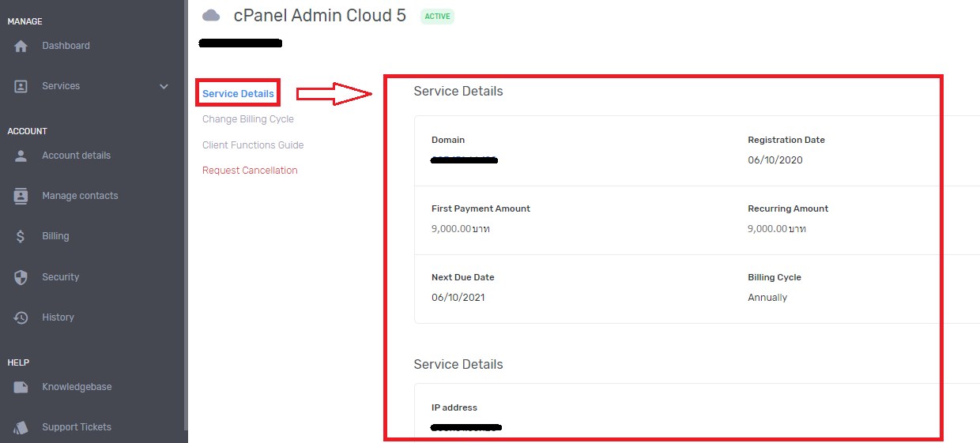Click the Knowledgebase icon
This screenshot has width=980, height=443.
[x=21, y=387]
